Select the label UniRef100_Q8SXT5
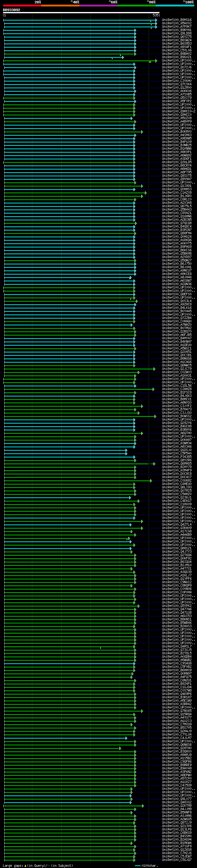Image resolution: width=197 pixels, height=868 pixels. pos(177,176)
